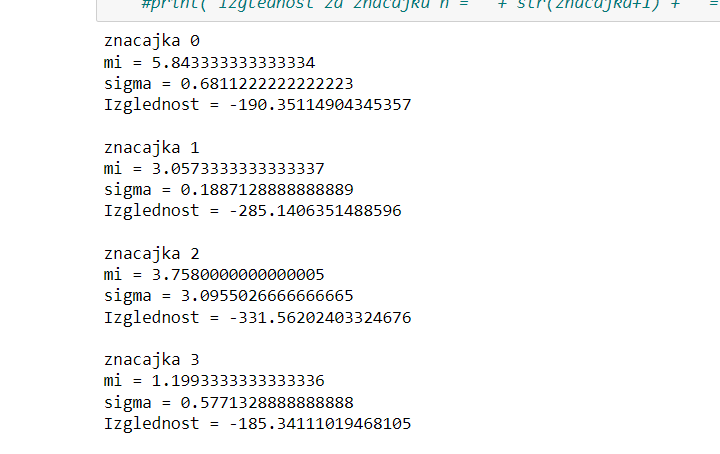Click the Izglednost value -285.1406351488596
720x454 pixels.
315,211
